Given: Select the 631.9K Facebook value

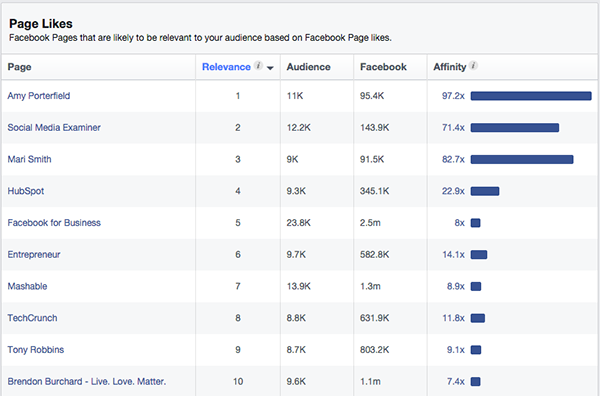Looking at the screenshot, I should pos(374,318).
